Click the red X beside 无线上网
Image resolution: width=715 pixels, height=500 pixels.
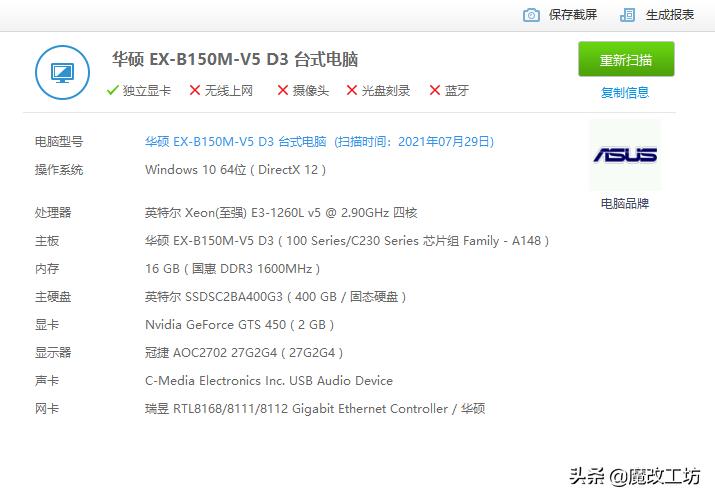click(x=195, y=90)
